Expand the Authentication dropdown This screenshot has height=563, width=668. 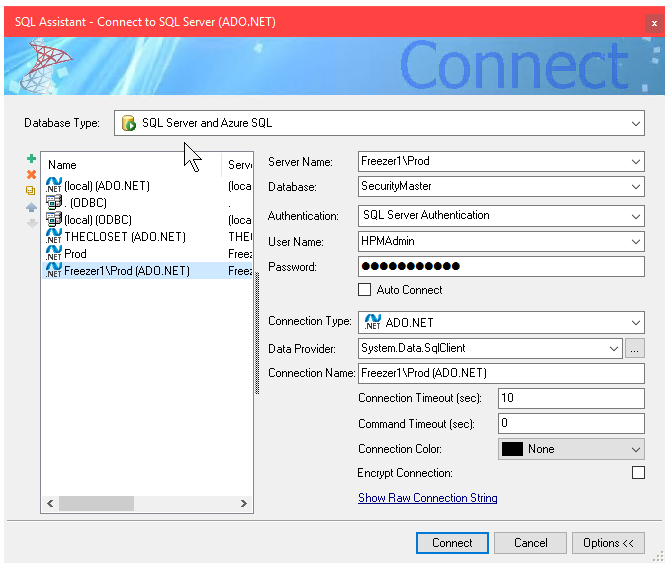pyautogui.click(x=636, y=216)
